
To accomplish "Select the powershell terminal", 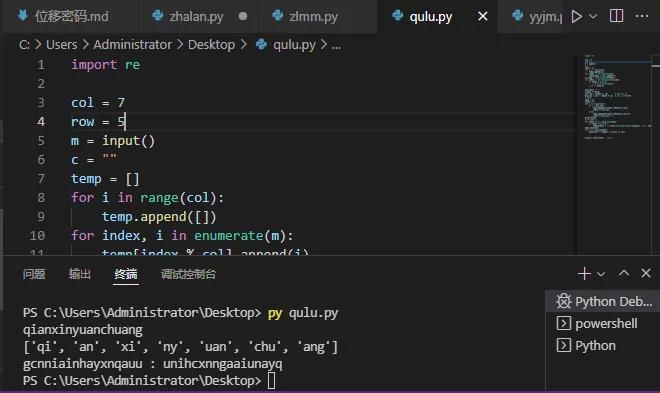I will (604, 324).
